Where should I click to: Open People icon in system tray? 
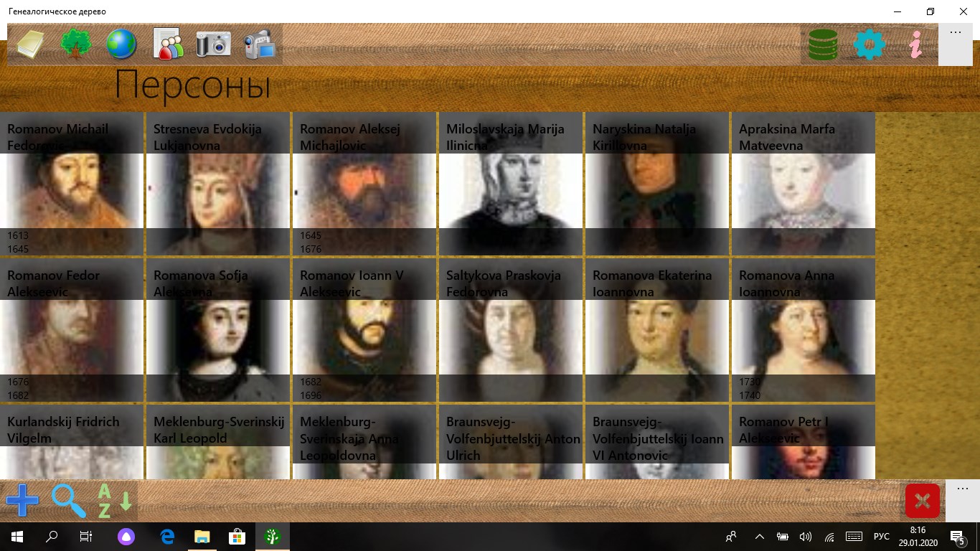pyautogui.click(x=731, y=537)
